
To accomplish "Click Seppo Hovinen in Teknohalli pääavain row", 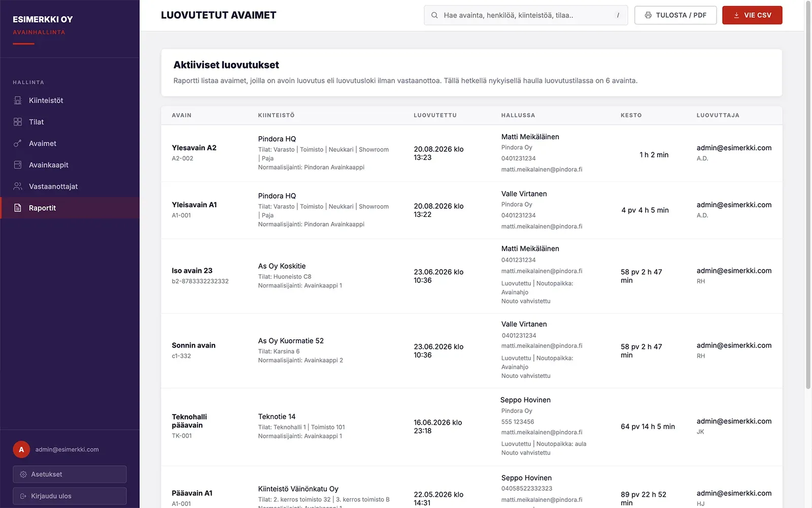I will (x=525, y=400).
